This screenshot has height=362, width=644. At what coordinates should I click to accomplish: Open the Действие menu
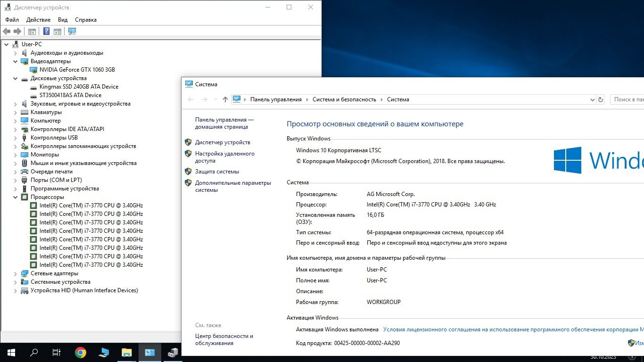click(39, 20)
